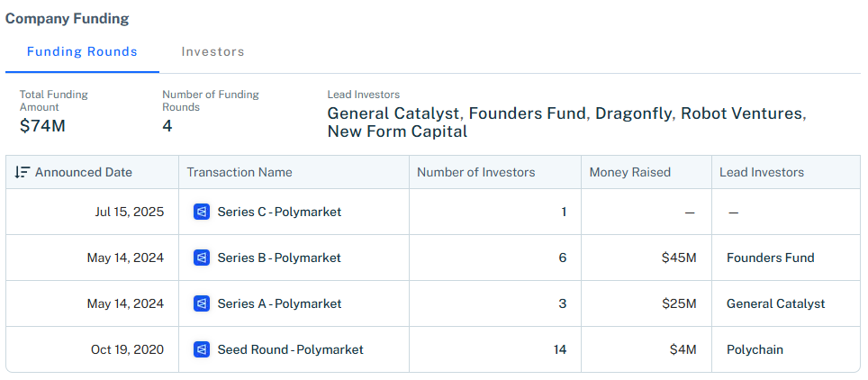The width and height of the screenshot is (868, 380).
Task: Open the Seed Round - Polymarket transaction
Action: pos(290,349)
